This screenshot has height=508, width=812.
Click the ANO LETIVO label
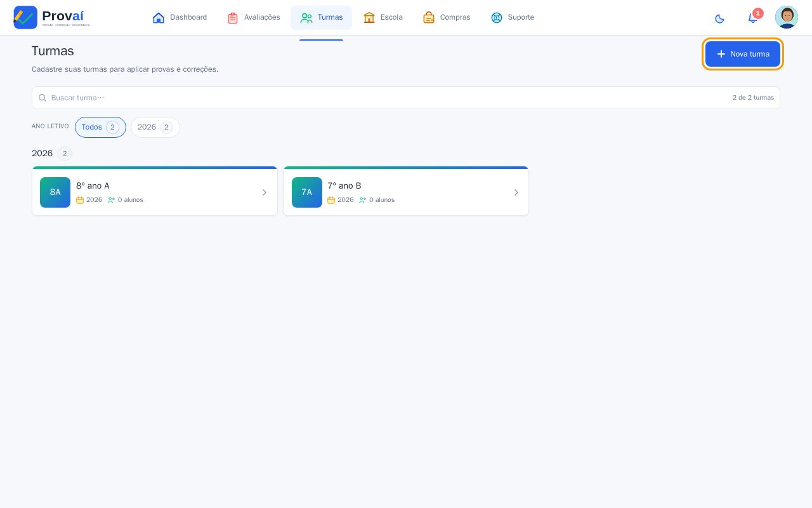50,126
